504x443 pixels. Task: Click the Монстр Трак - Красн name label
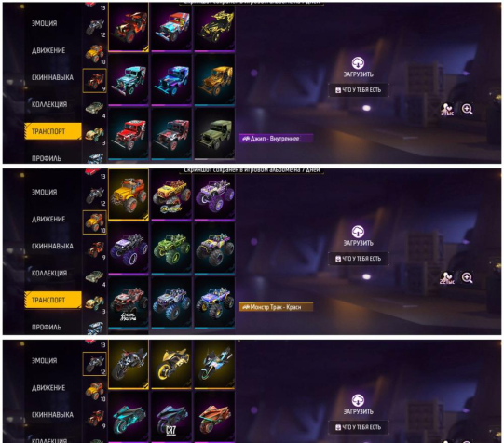coord(276,307)
